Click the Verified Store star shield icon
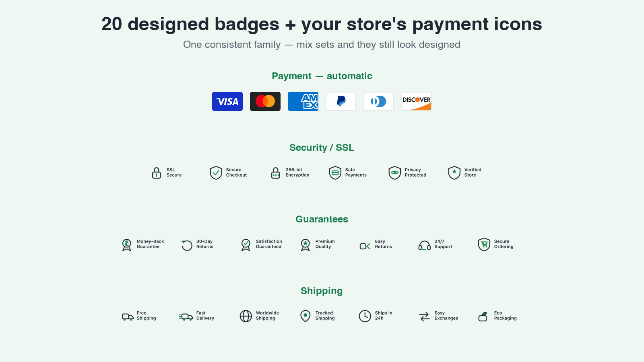Screen dimensions: 644x362 coord(454,173)
